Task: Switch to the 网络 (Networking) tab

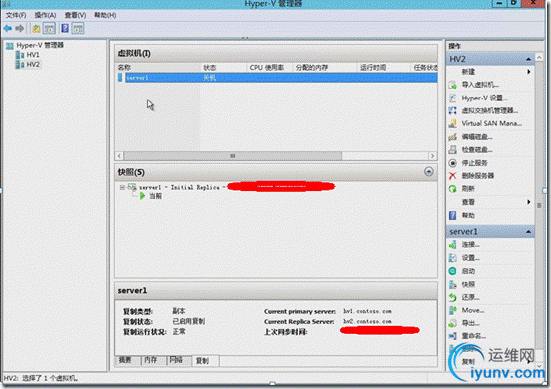Action: (178, 360)
